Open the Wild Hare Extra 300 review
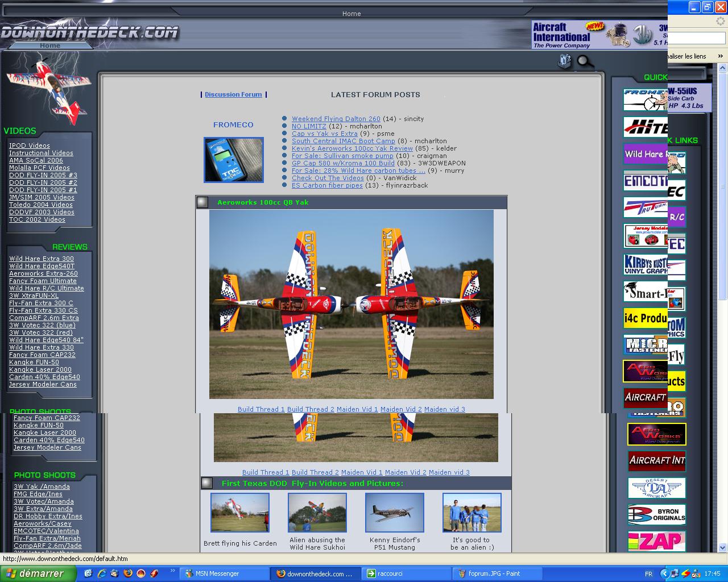 point(42,259)
